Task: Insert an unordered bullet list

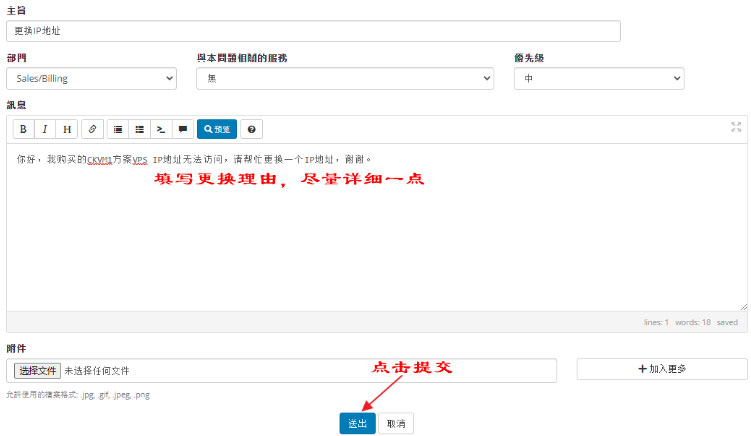Action: [118, 129]
